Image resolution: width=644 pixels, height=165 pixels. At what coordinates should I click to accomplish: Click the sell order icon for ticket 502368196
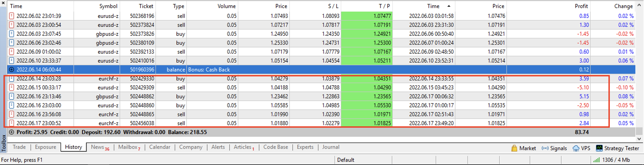11,16
